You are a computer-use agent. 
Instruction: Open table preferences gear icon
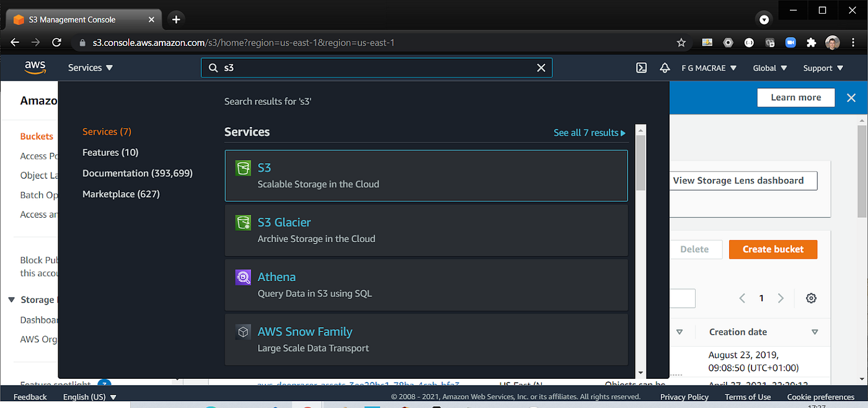(811, 298)
